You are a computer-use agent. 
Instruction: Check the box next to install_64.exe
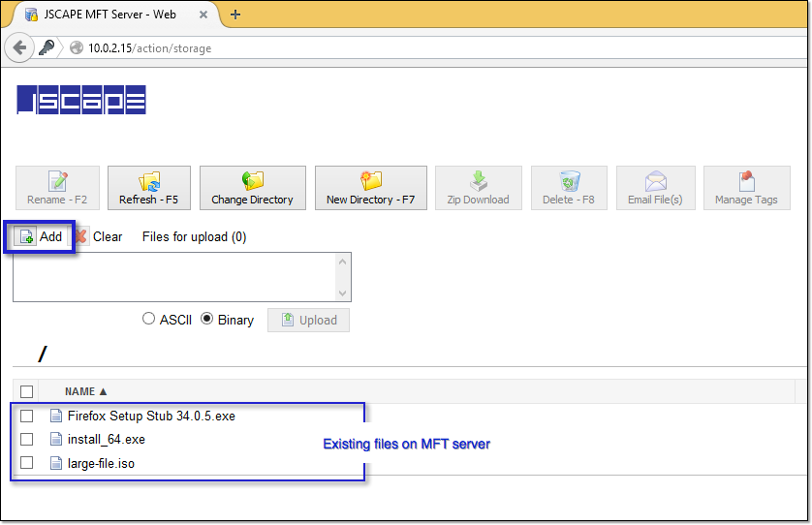(27, 439)
